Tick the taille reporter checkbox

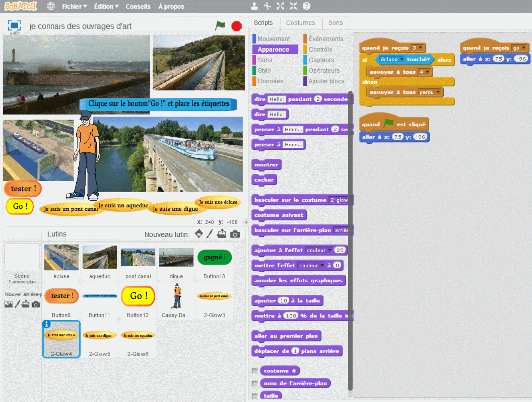point(255,396)
